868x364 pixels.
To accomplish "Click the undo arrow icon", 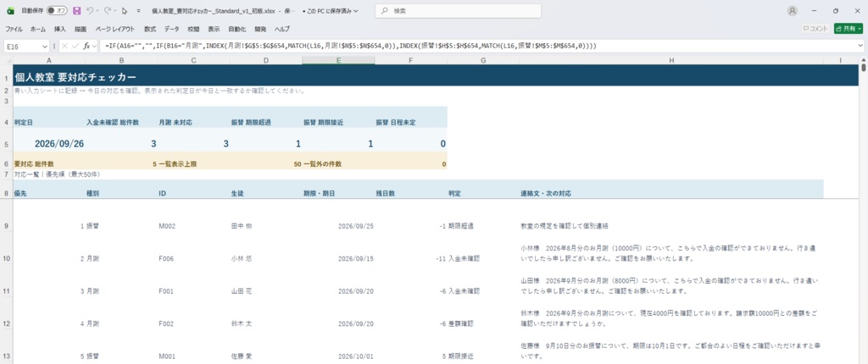I will point(90,10).
